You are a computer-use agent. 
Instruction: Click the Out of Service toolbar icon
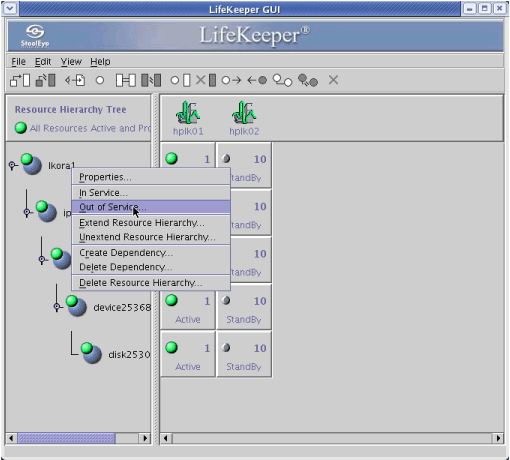point(257,80)
